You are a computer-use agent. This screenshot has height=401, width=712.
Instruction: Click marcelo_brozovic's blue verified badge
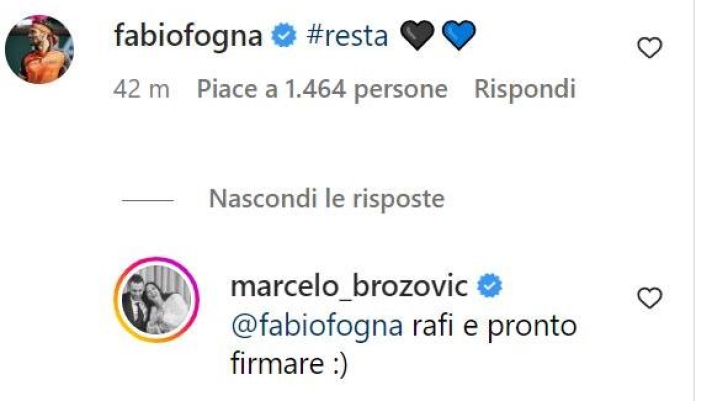point(490,286)
